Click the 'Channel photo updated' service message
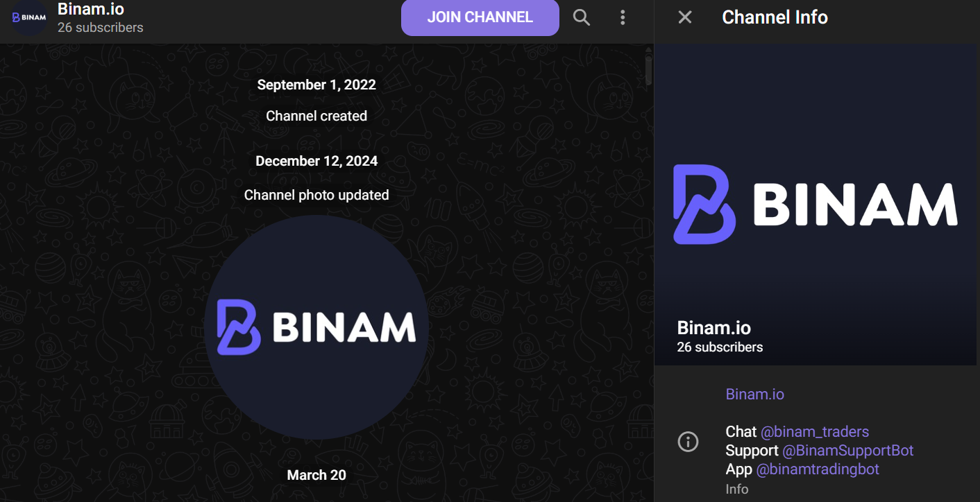Viewport: 980px width, 502px height. coord(316,195)
